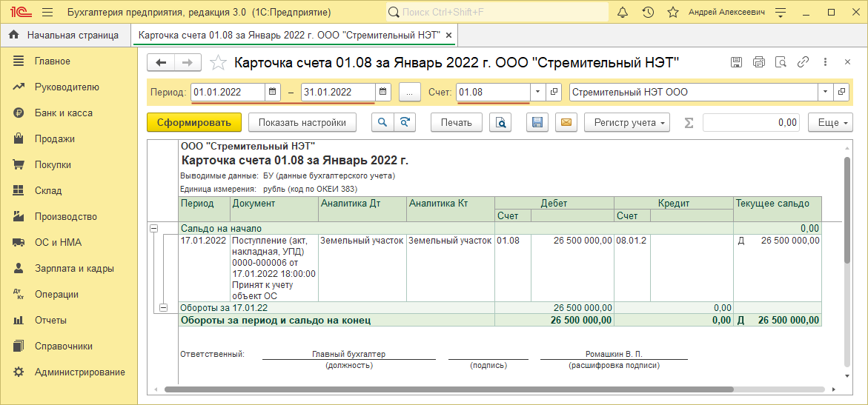This screenshot has width=868, height=405.
Task: Click the find magnifier toolbar icon
Action: pos(382,122)
